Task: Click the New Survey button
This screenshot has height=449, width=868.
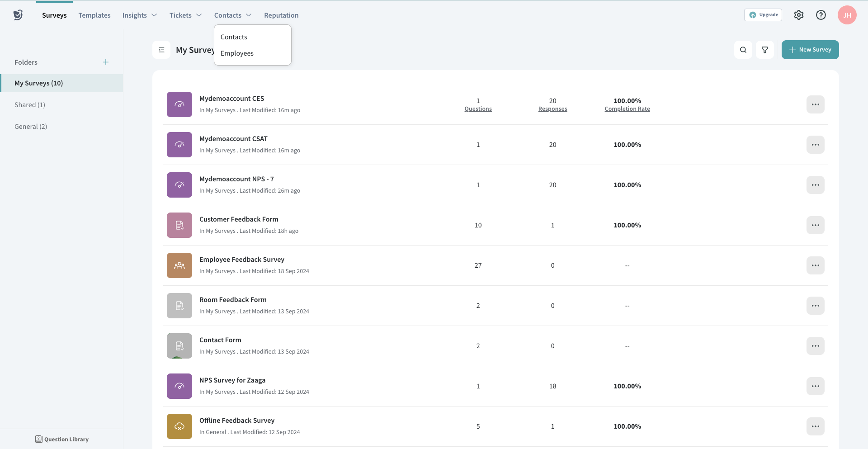Action: point(810,50)
